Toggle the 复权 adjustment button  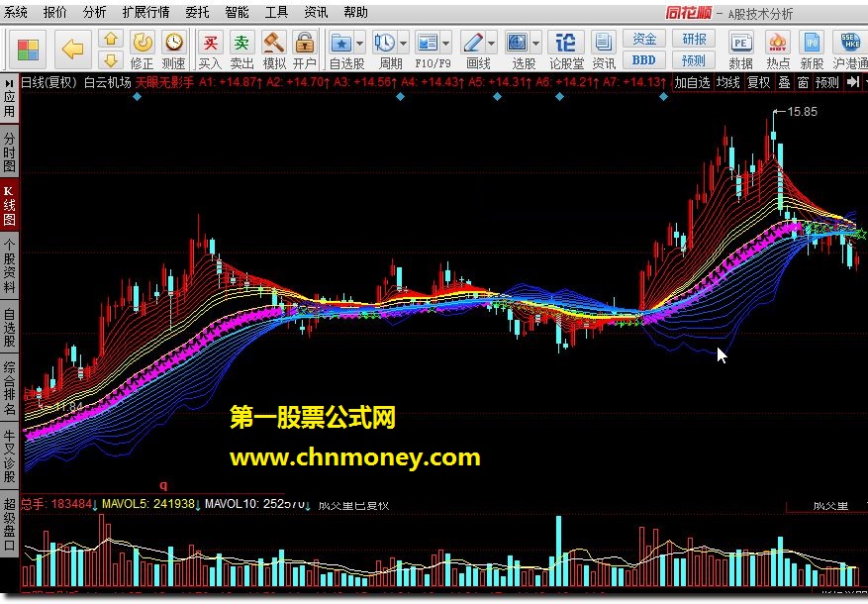point(759,82)
